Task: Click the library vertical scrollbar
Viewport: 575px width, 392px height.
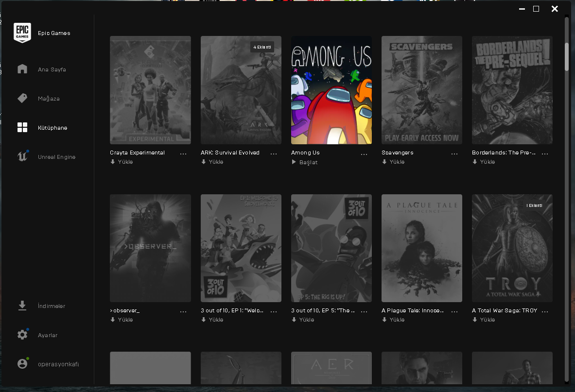Action: coord(567,57)
